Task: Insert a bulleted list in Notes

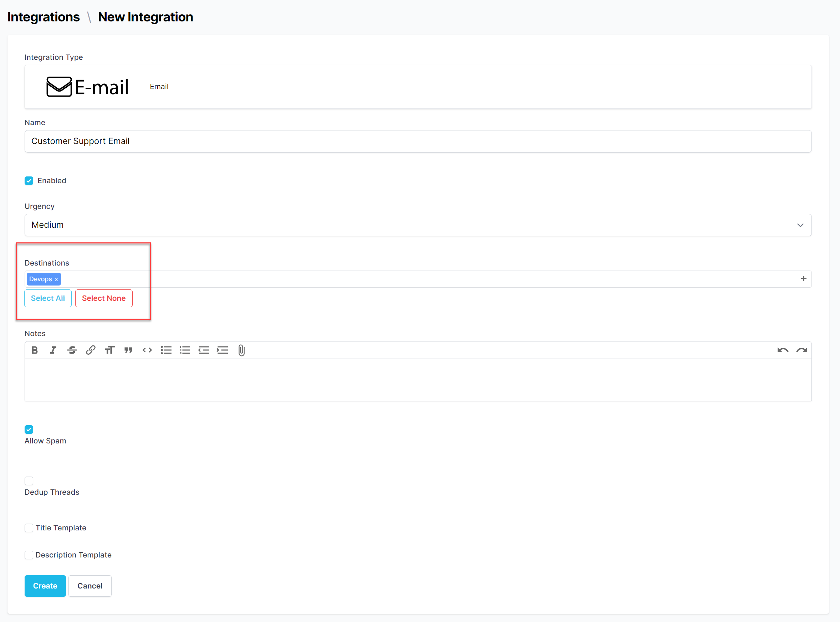Action: pos(166,350)
